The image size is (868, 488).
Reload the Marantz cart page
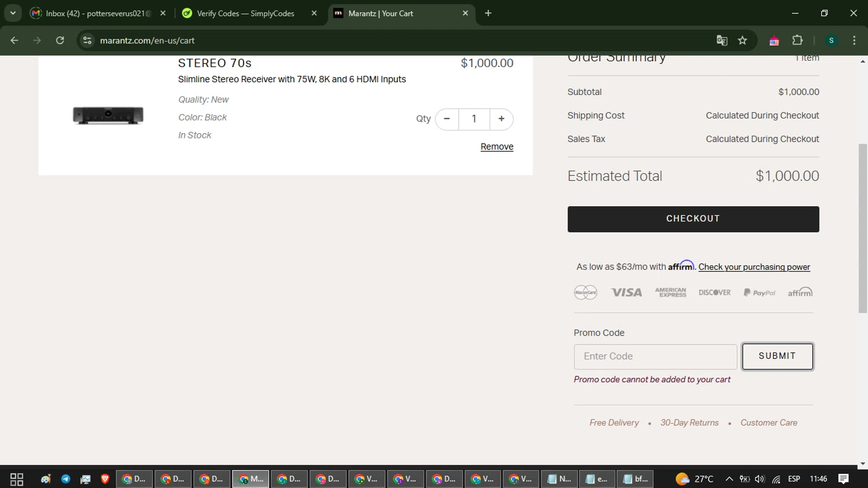60,41
